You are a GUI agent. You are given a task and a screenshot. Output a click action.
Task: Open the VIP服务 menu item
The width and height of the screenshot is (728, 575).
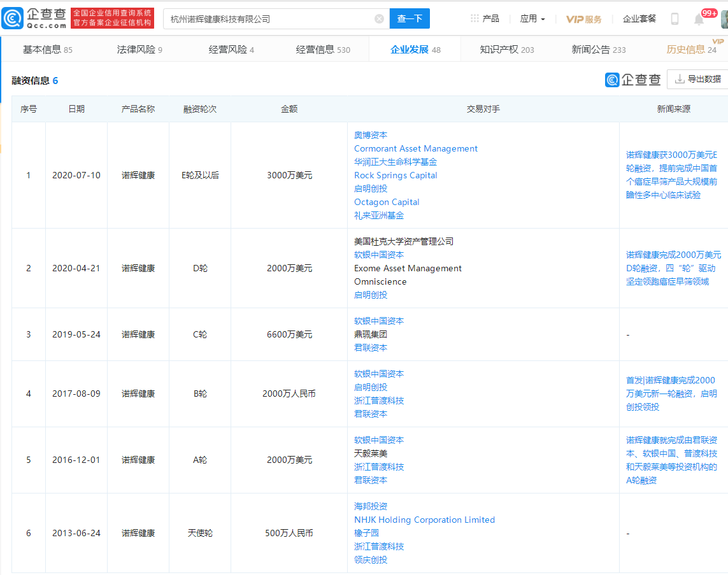583,19
